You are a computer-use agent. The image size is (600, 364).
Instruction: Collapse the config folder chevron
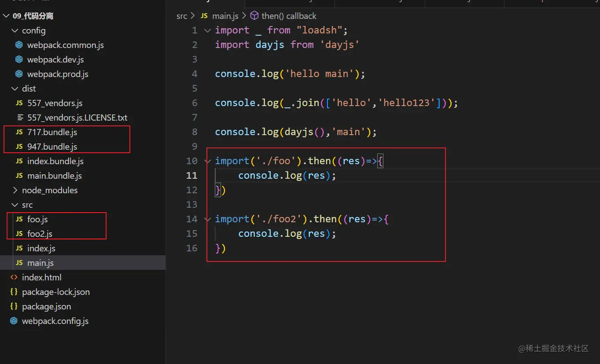click(15, 30)
